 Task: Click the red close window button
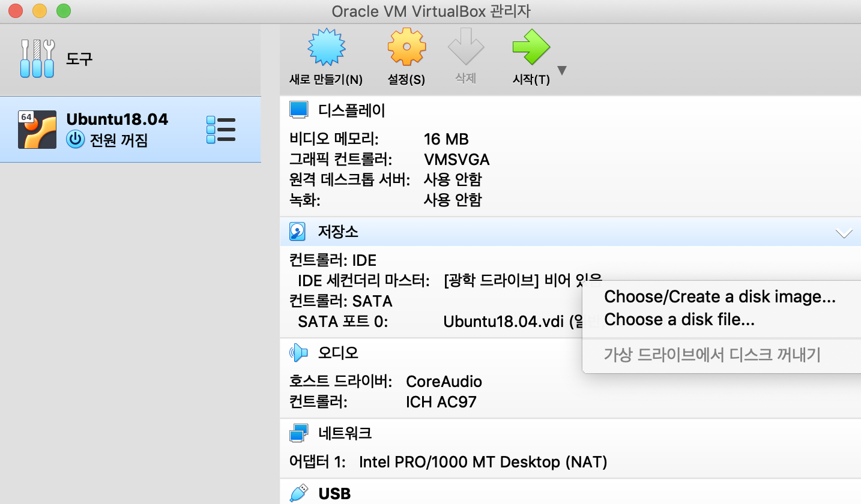point(16,10)
